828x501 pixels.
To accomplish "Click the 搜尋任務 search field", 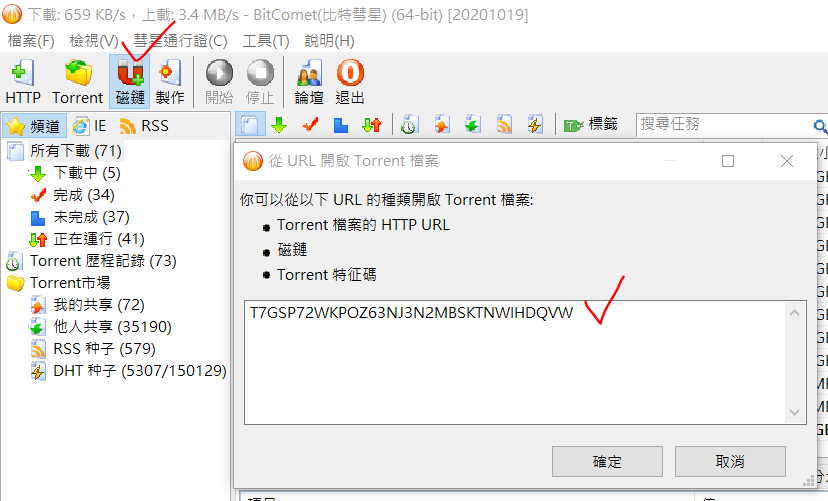I will pyautogui.click(x=723, y=125).
